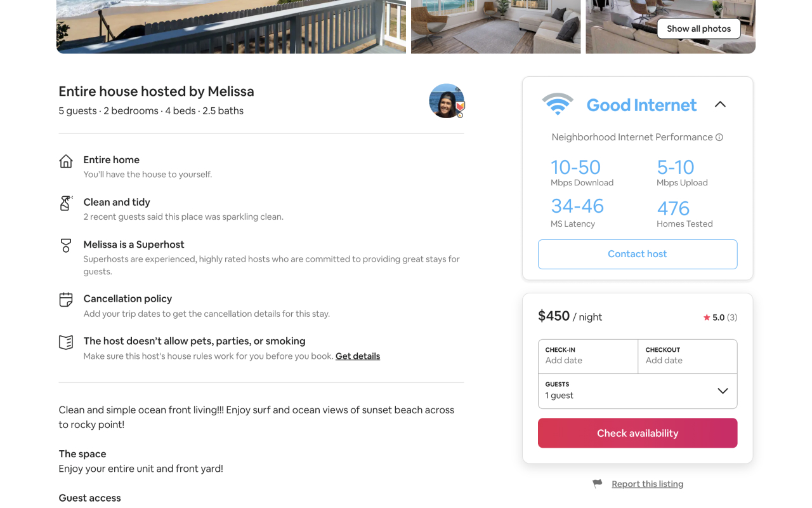Click the house icon beside Entire home
The height and width of the screenshot is (508, 812).
point(66,161)
